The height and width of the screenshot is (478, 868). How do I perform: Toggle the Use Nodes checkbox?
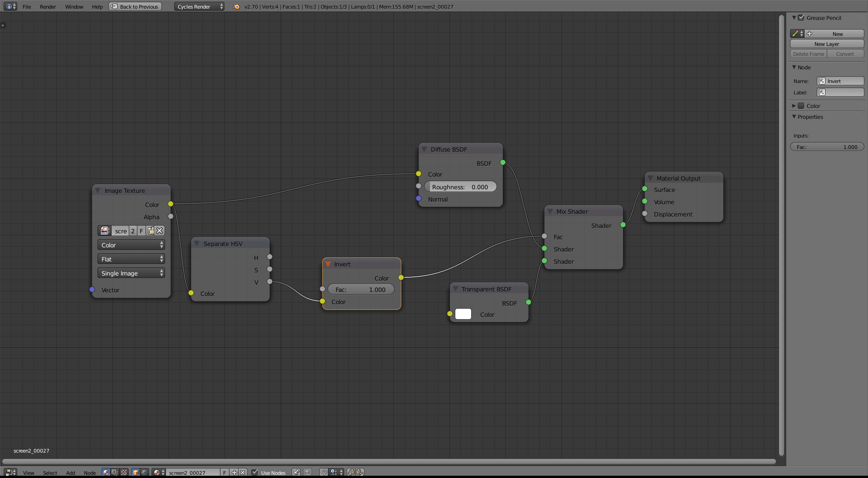coord(255,473)
